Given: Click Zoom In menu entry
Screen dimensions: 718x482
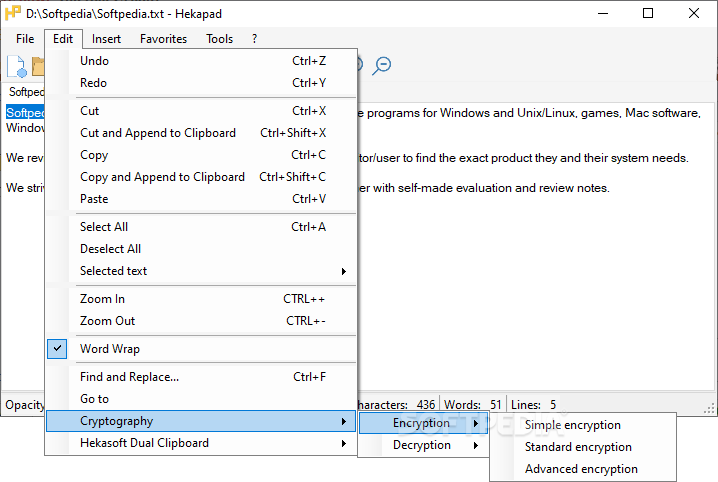Looking at the screenshot, I should 201,299.
